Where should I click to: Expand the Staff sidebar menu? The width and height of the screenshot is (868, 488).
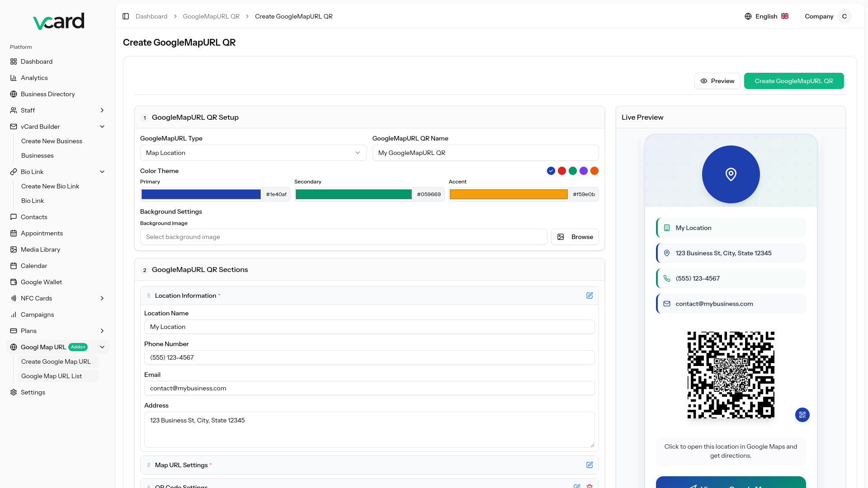click(x=102, y=110)
